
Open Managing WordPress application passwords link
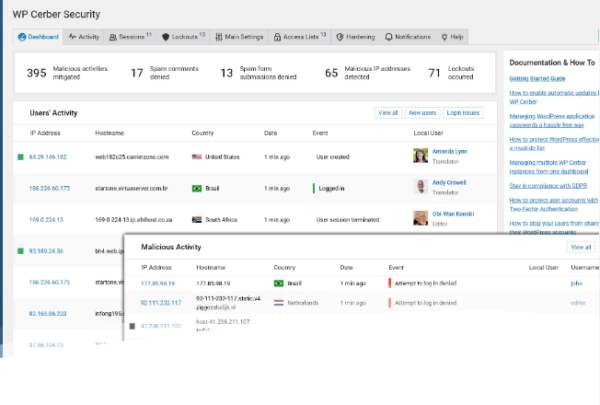click(552, 121)
